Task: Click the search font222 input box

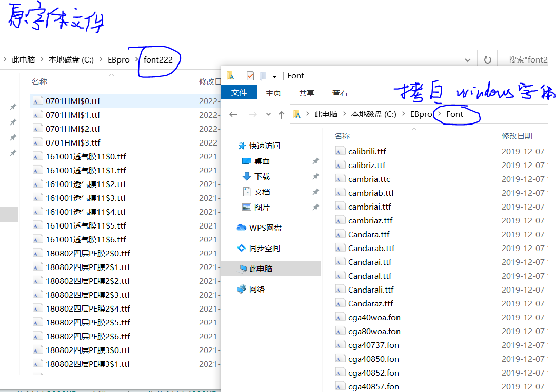Action: tap(528, 59)
